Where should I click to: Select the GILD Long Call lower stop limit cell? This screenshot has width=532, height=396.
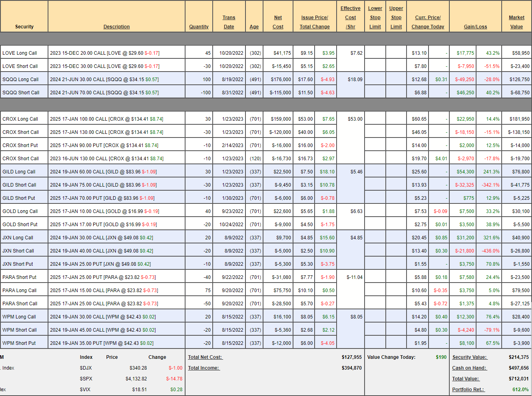coord(375,172)
